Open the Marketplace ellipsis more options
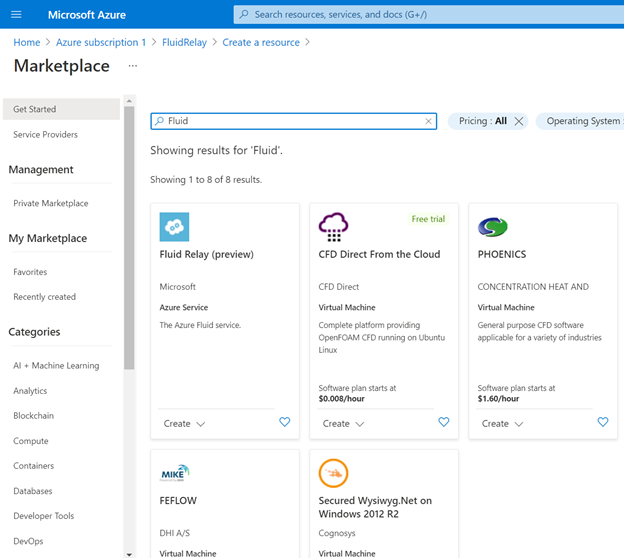Screen dimensions: 624x558 click(133, 66)
